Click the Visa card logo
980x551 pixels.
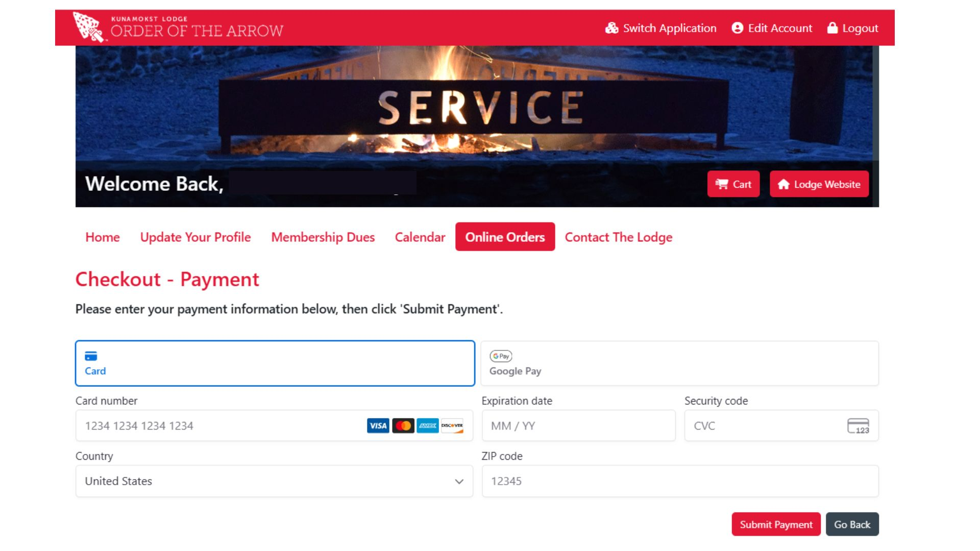click(x=378, y=425)
